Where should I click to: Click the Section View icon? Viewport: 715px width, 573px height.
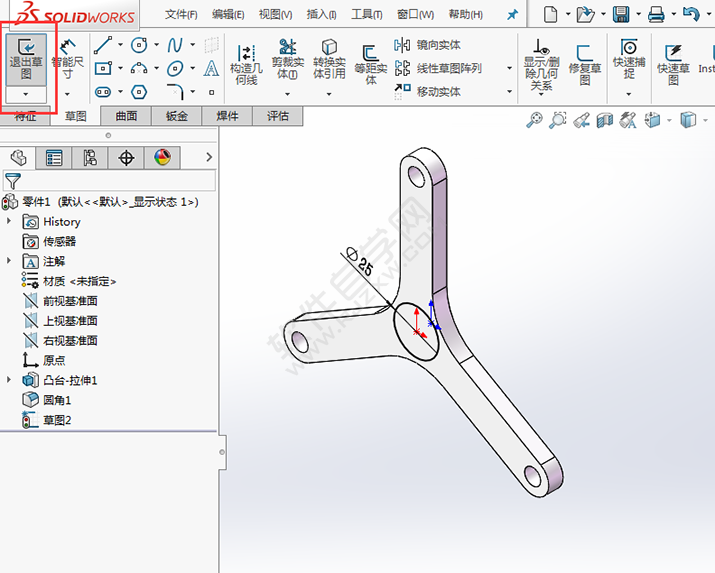coord(605,120)
